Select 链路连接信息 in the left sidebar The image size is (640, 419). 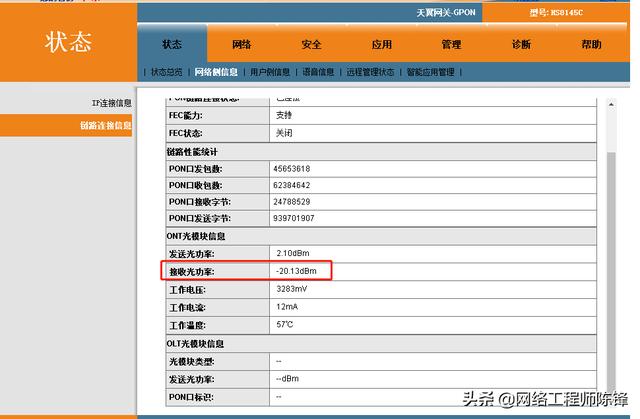coord(106,125)
